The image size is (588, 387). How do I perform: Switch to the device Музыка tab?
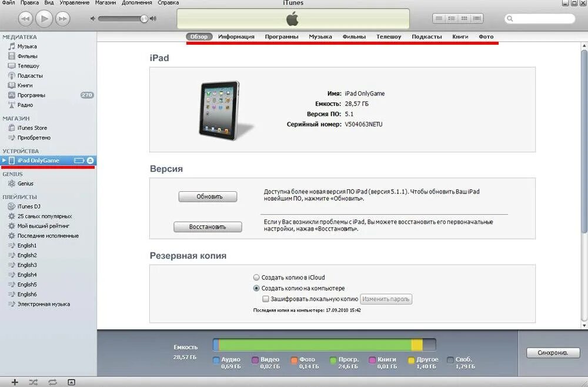click(x=320, y=36)
